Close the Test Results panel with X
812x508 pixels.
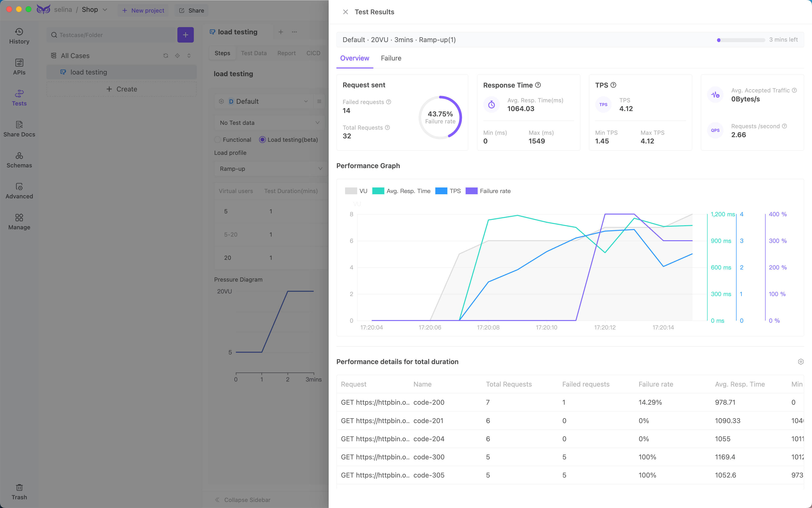click(345, 12)
